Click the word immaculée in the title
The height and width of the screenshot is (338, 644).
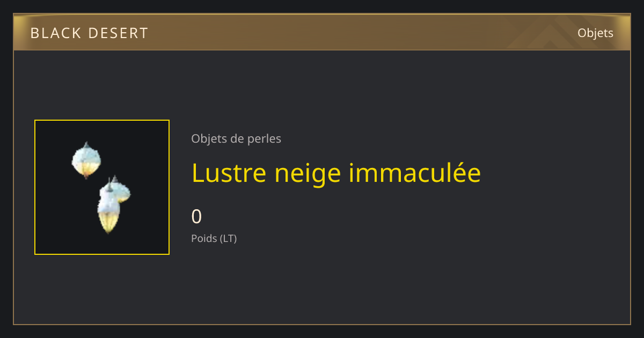[415, 173]
